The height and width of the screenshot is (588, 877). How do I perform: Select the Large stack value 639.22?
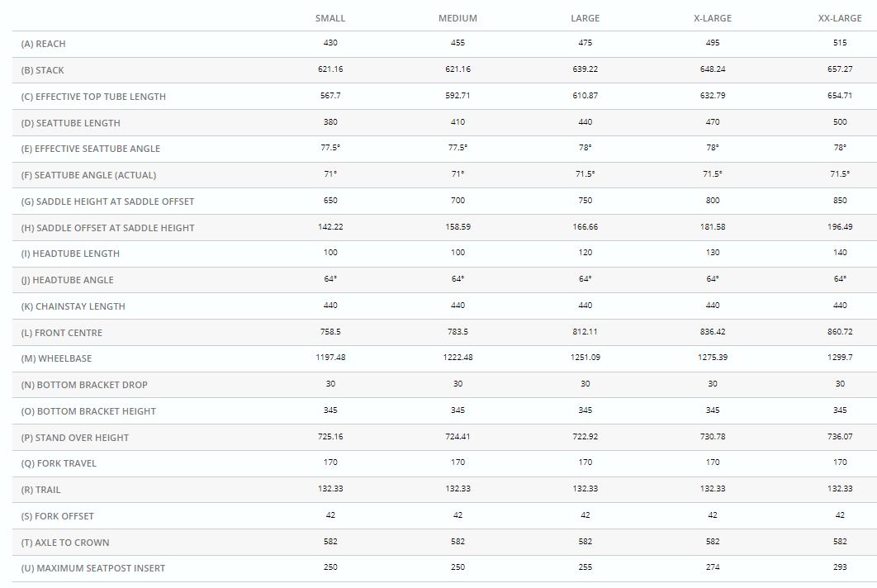585,69
